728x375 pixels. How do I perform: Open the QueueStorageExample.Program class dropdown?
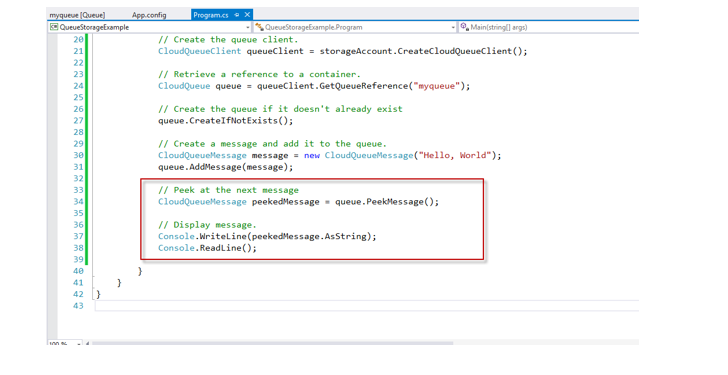453,27
